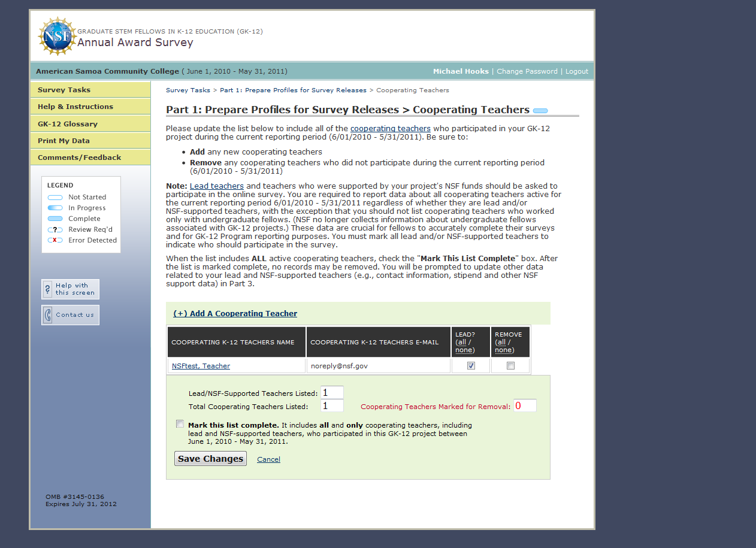The image size is (756, 548).
Task: Check Remove box for NSFtest, Teacher
Action: pyautogui.click(x=510, y=366)
